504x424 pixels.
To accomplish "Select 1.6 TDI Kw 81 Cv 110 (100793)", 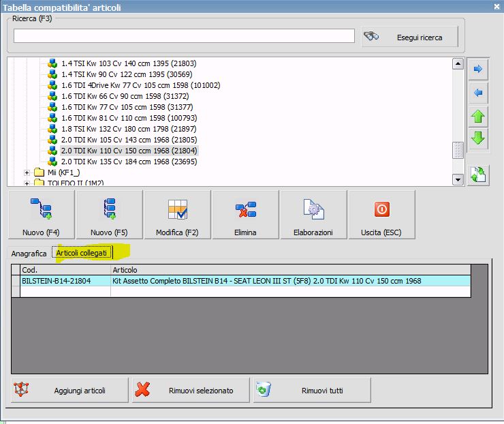I will click(129, 118).
